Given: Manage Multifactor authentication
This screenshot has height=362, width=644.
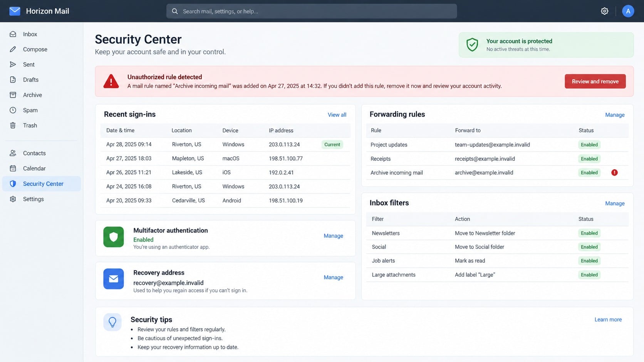Looking at the screenshot, I should tap(333, 236).
